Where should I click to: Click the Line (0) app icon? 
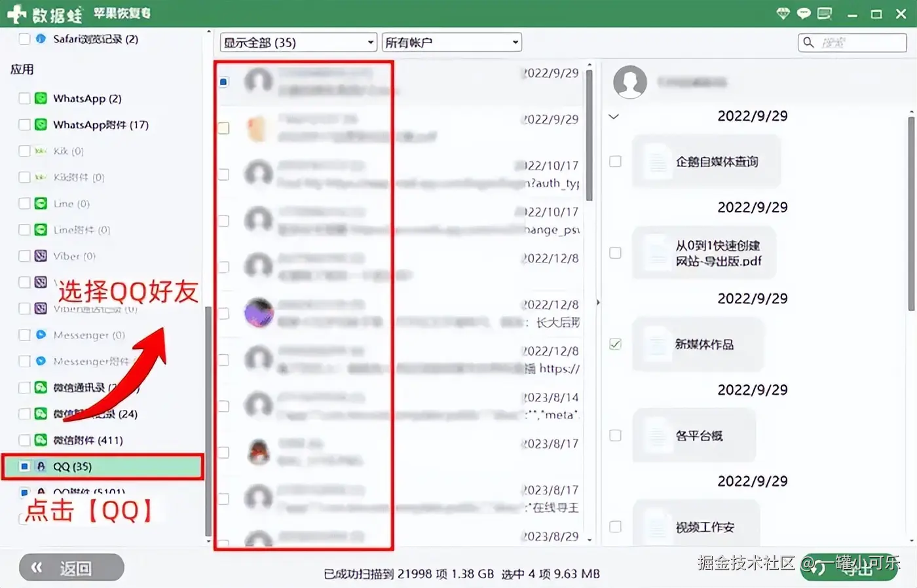tap(41, 204)
